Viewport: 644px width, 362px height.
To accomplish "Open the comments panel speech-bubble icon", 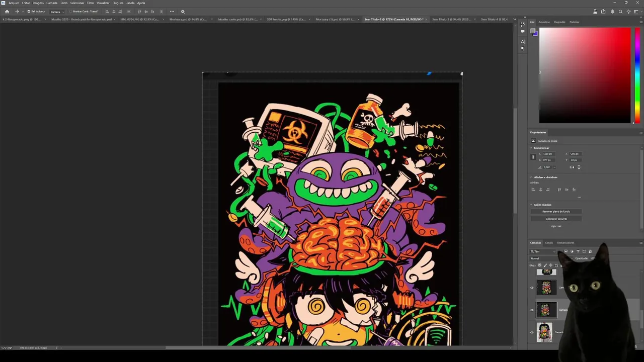I will click(x=523, y=32).
